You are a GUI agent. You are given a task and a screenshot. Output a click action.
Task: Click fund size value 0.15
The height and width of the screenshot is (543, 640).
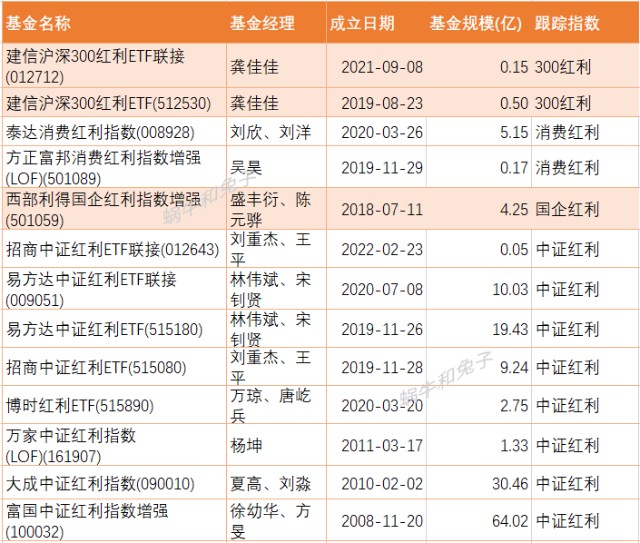coord(514,67)
